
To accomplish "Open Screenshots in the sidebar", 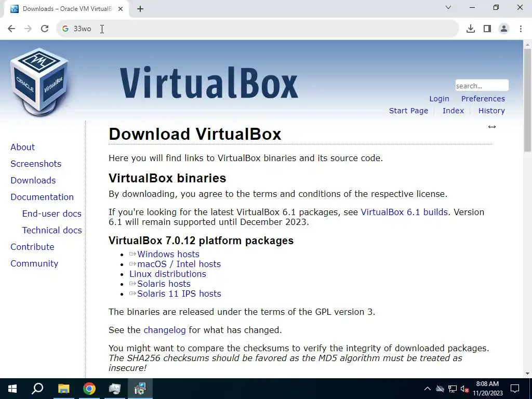I will tap(36, 164).
